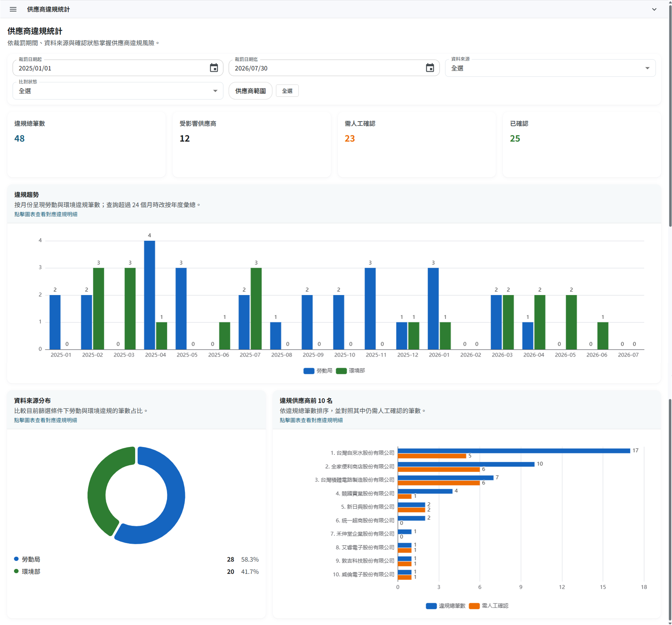The image size is (672, 625).
Task: Select supplier 全家便利商店股份有限公司
Action: coord(360,466)
